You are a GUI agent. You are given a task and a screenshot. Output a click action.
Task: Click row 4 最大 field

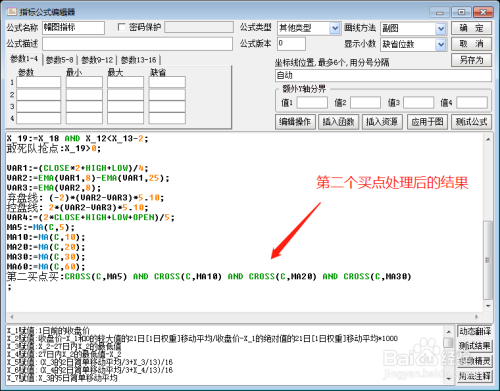click(x=125, y=118)
